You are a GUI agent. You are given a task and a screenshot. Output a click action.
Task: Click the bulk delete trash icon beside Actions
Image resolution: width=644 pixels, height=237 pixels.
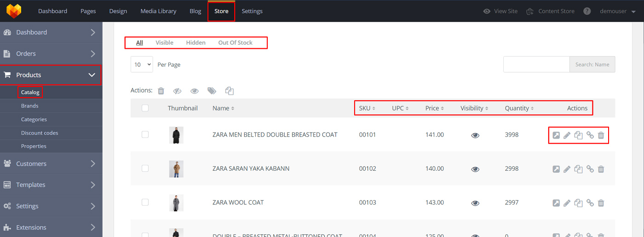(x=161, y=91)
